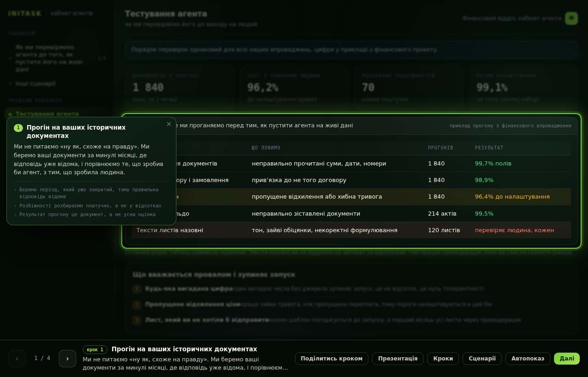This screenshot has width=588, height=377.
Task: Select '99,7% полів' result cell
Action: 493,164
